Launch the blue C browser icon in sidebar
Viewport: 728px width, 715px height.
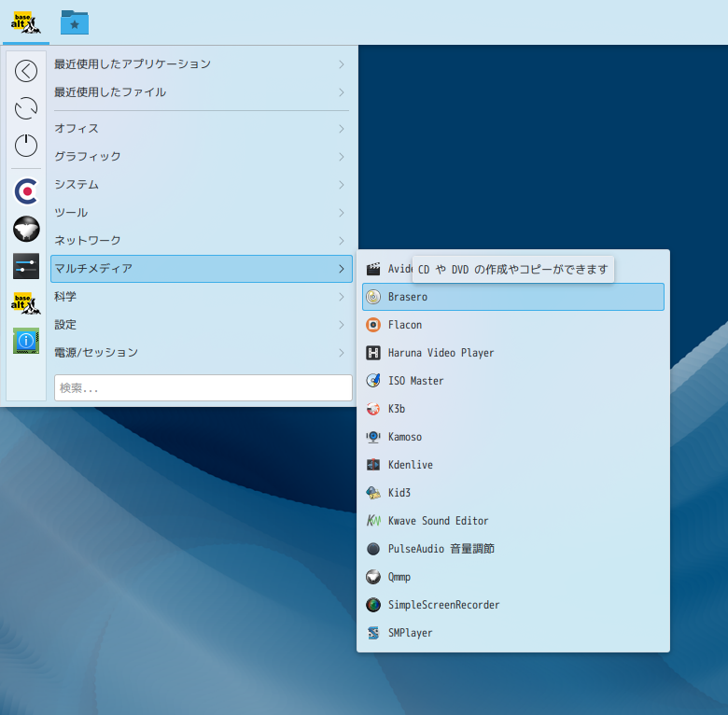(x=26, y=191)
